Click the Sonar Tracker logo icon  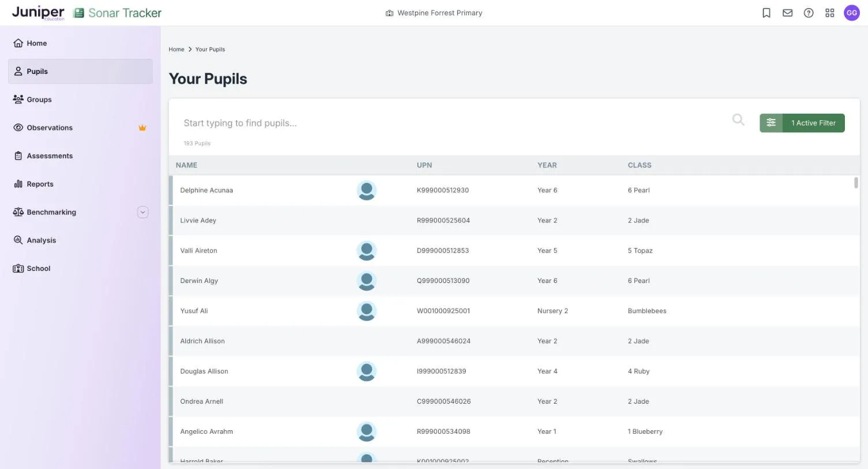point(78,13)
